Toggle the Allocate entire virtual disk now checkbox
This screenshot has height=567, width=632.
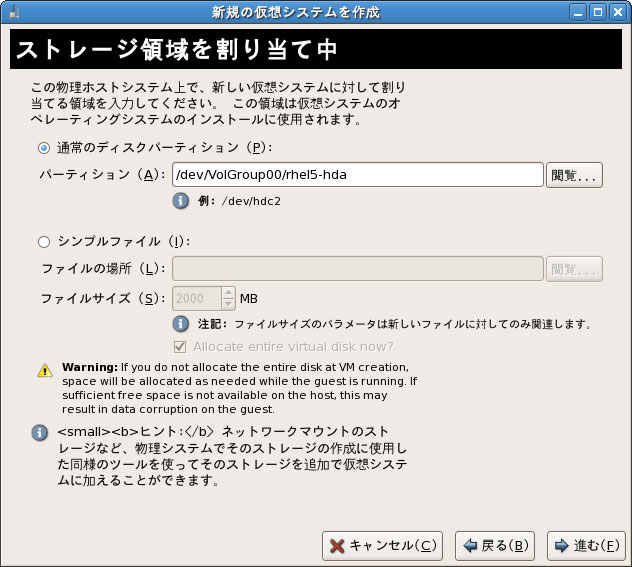(x=181, y=347)
